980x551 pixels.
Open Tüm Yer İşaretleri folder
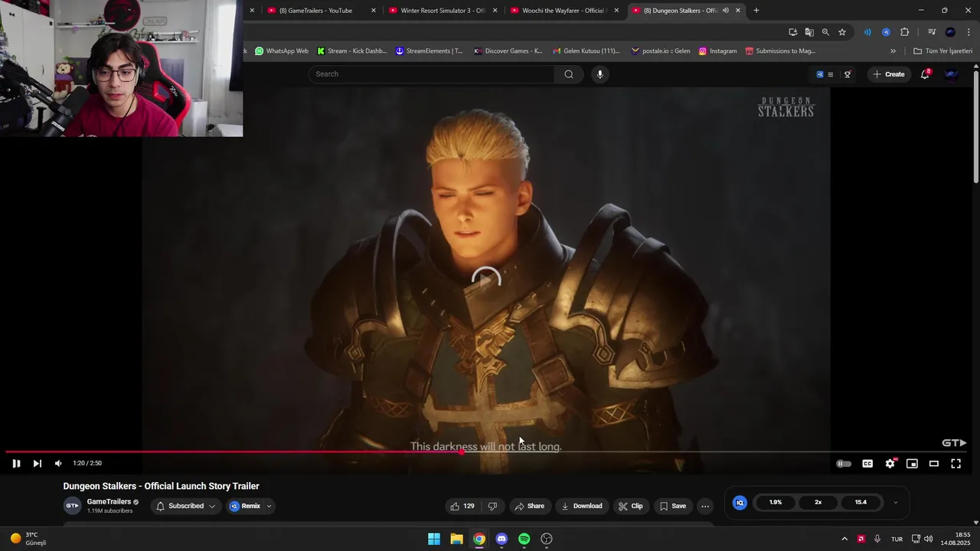point(942,51)
